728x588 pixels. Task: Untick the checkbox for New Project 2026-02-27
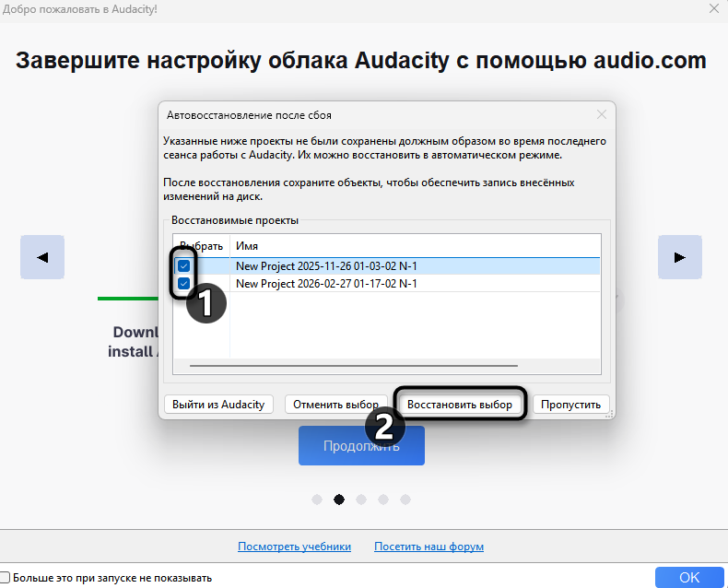coord(184,283)
